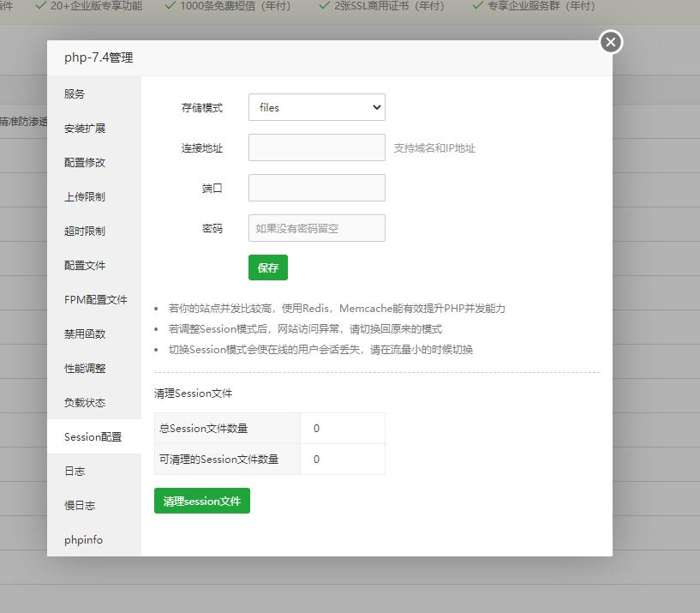This screenshot has width=700, height=613.
Task: Click the 专享企业服务群 text in the background page
Action: coord(541,6)
